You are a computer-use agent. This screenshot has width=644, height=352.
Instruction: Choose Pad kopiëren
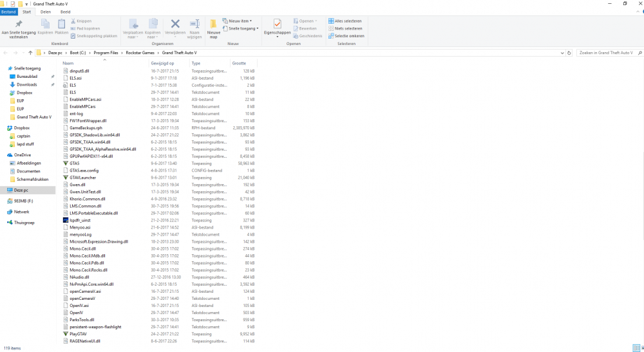click(x=85, y=28)
